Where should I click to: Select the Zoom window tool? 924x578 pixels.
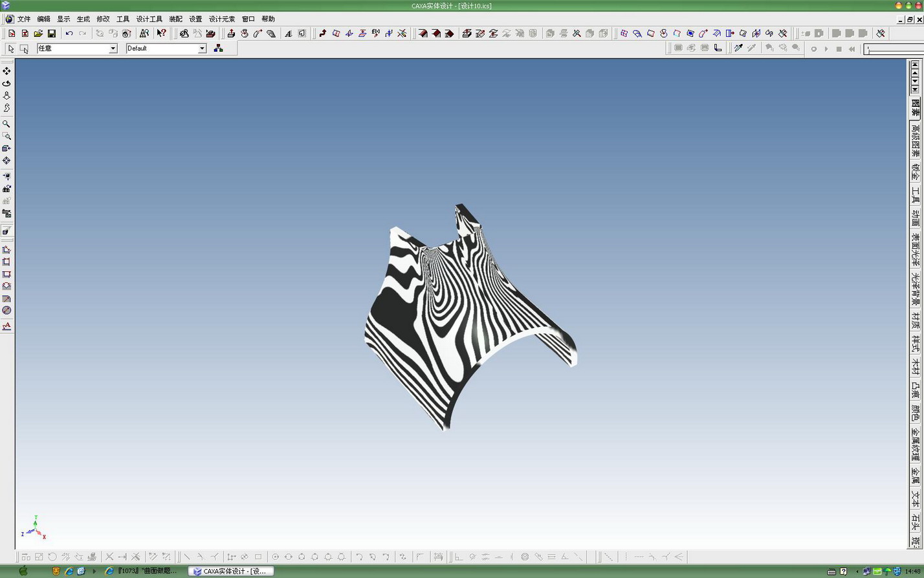pyautogui.click(x=6, y=136)
